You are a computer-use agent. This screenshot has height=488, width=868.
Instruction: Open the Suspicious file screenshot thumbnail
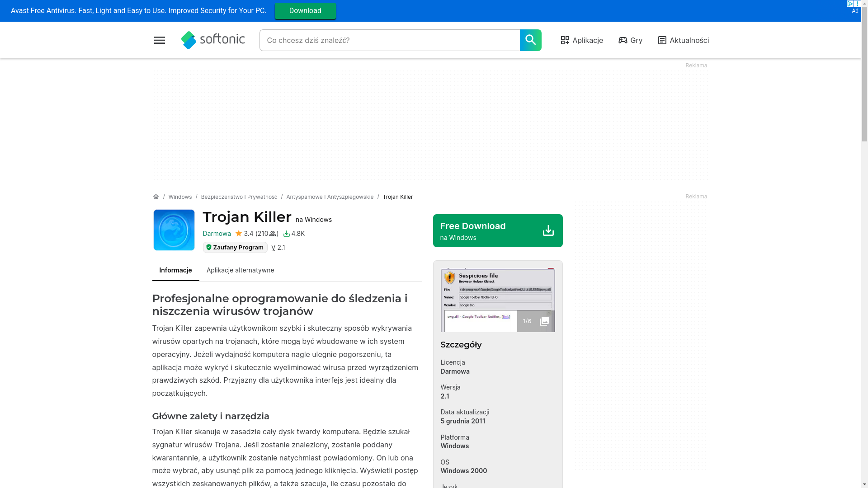[x=498, y=300]
